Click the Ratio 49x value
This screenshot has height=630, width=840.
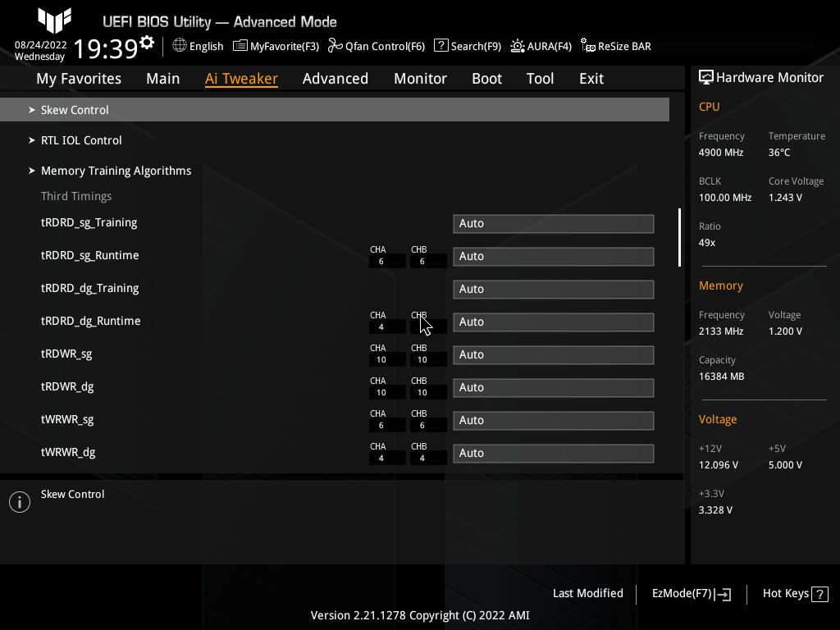coord(706,243)
